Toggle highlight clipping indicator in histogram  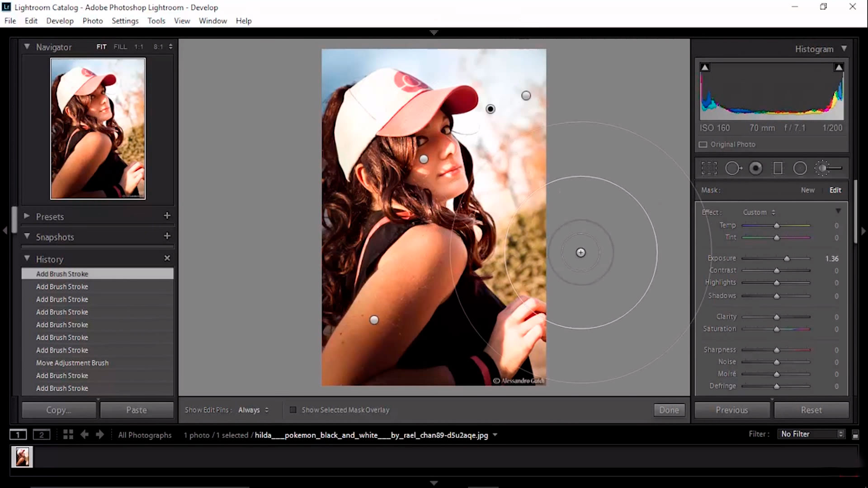[x=839, y=67]
